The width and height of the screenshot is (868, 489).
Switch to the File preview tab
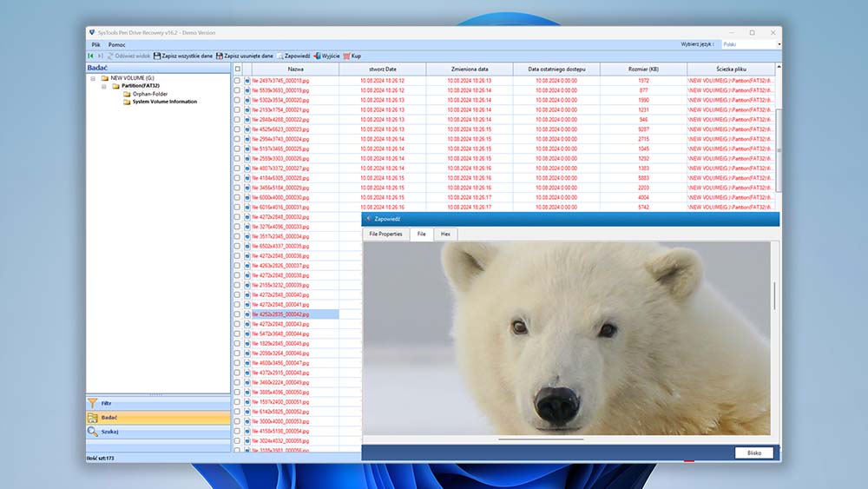click(421, 235)
